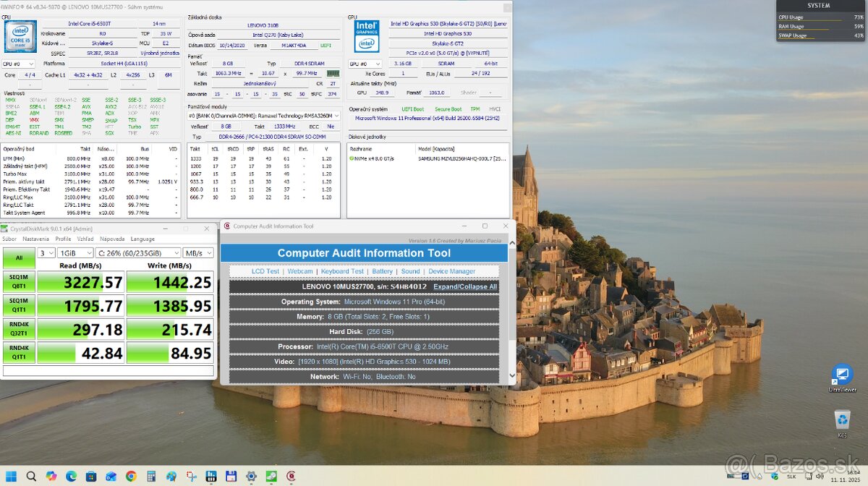Expand the CPU #0 selector dropdown
The height and width of the screenshot is (486, 868).
[x=19, y=64]
